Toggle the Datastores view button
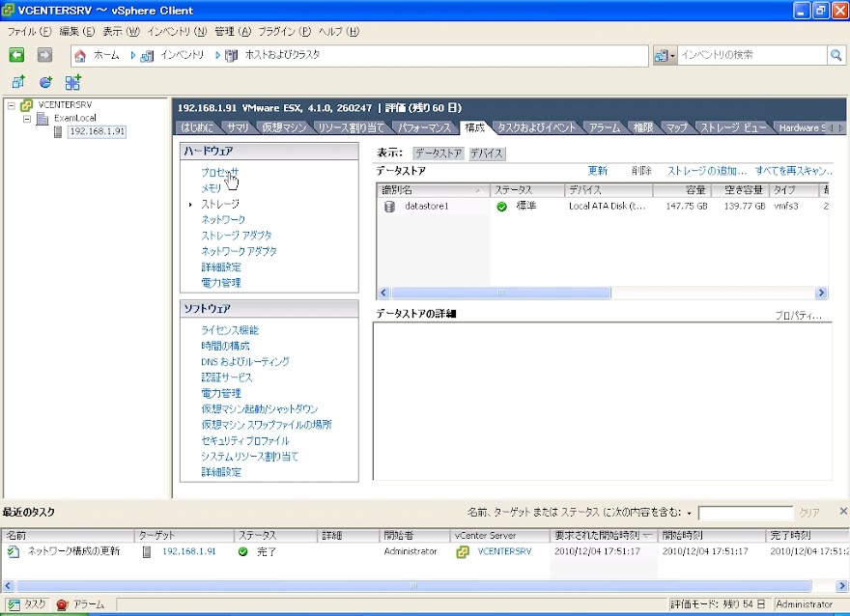The image size is (850, 616). [438, 154]
